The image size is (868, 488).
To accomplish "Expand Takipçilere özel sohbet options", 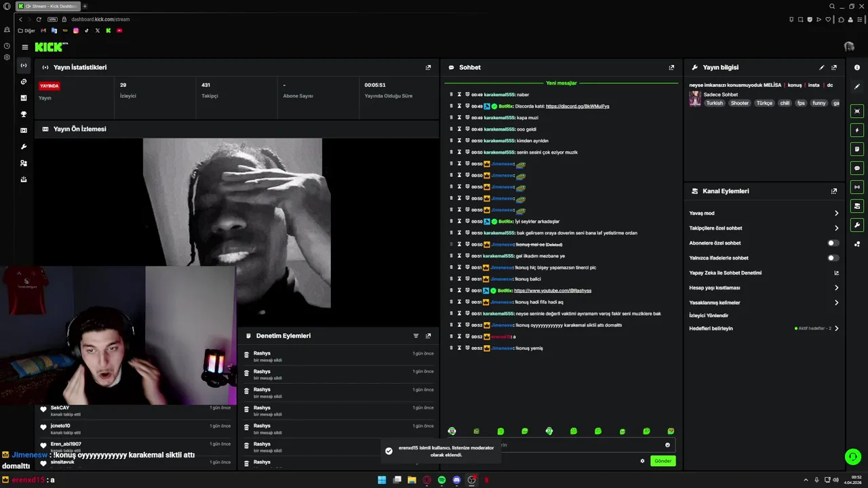I will click(836, 228).
